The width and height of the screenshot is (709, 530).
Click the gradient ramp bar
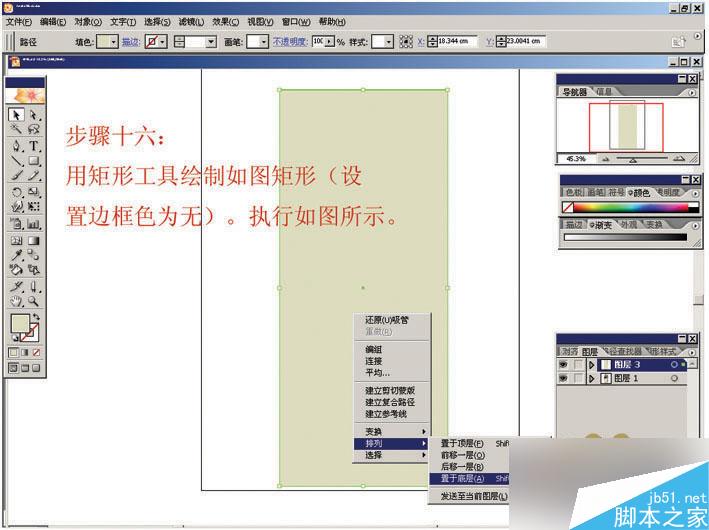625,237
